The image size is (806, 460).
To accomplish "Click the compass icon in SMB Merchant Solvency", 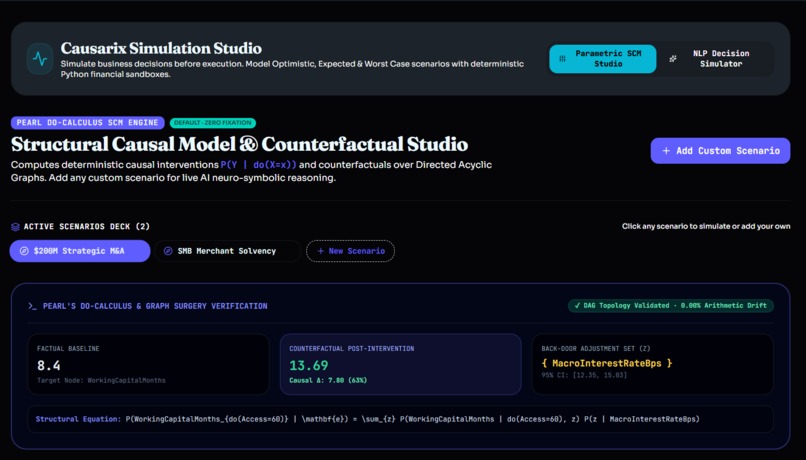I will point(168,251).
